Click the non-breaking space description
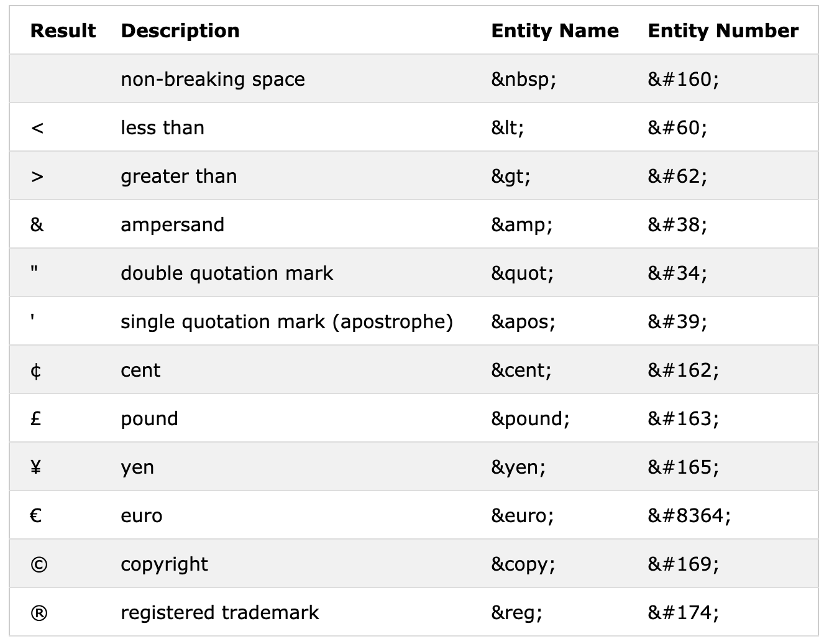The image size is (824, 644). point(213,80)
